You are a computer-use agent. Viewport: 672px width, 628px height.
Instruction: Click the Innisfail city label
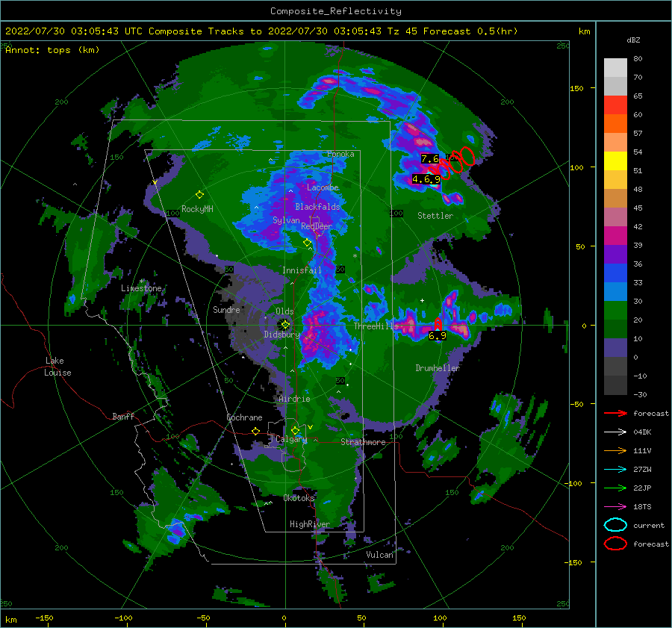point(302,270)
